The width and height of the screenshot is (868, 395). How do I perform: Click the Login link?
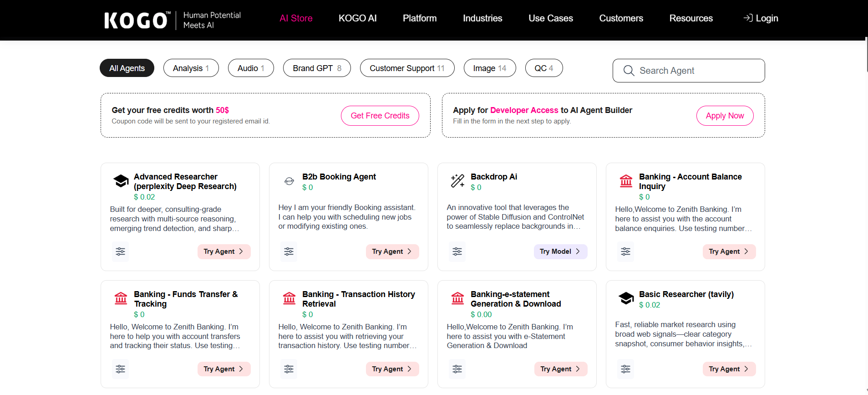tap(761, 18)
